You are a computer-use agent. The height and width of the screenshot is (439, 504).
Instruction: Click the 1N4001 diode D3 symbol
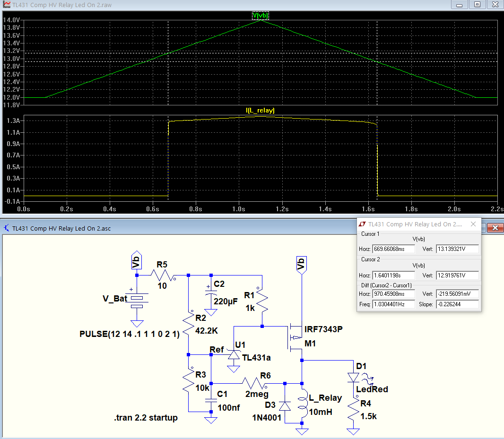285,406
